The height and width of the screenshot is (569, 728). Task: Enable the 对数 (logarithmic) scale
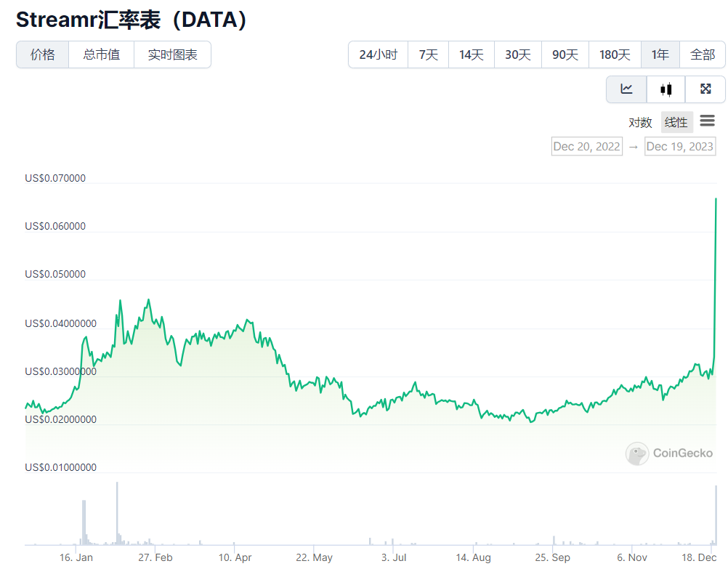640,122
